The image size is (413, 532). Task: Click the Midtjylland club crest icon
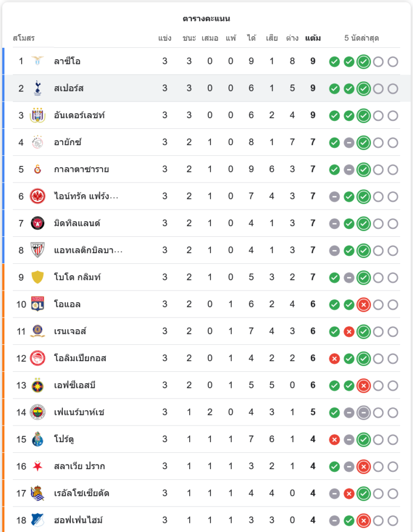click(x=38, y=223)
